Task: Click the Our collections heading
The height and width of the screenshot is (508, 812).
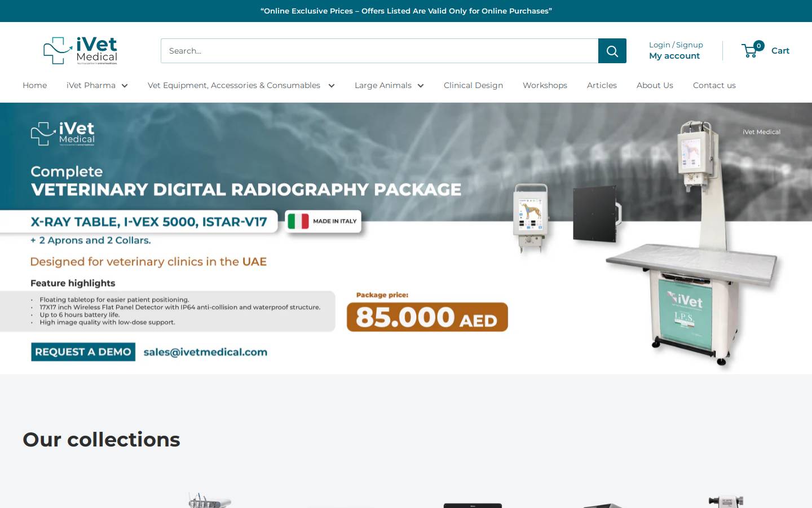Action: tap(101, 439)
